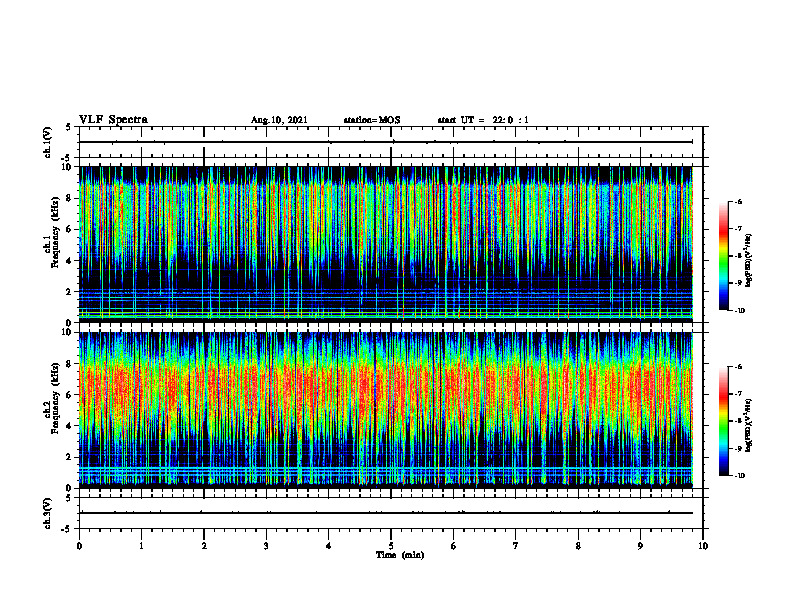Screen dimensions: 792x612
Task: Click the ch.2 color bar log(PSD) label
Action: (748, 426)
